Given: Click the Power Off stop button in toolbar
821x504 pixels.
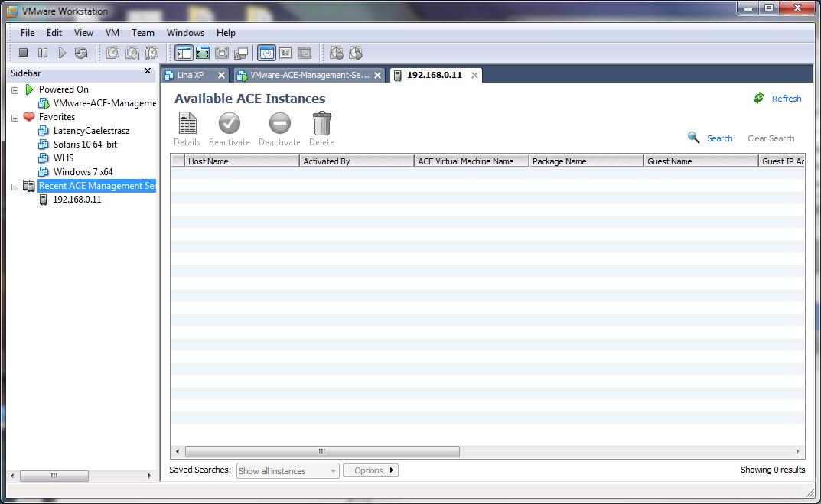Looking at the screenshot, I should tap(23, 53).
